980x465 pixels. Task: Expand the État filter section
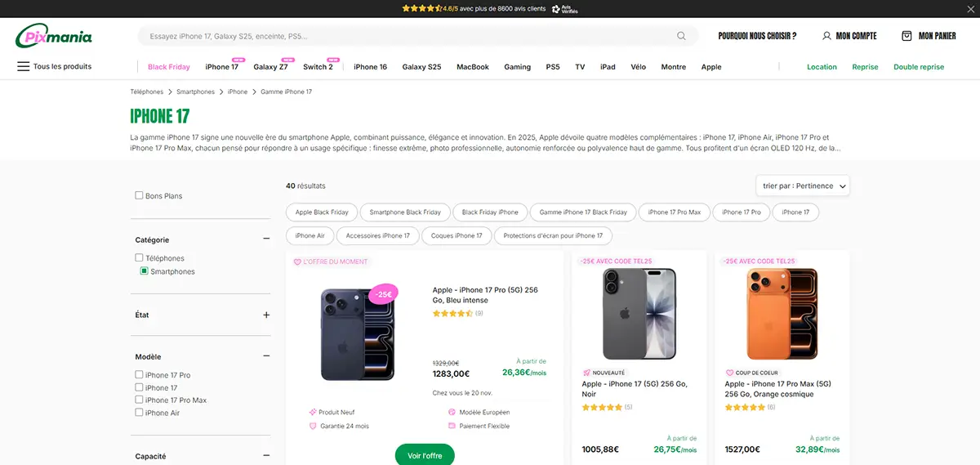[266, 315]
